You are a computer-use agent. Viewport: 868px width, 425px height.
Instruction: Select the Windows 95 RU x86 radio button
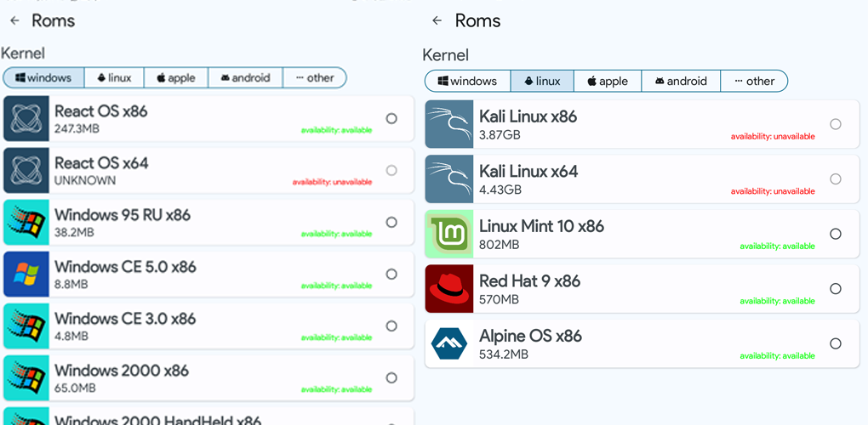[391, 222]
